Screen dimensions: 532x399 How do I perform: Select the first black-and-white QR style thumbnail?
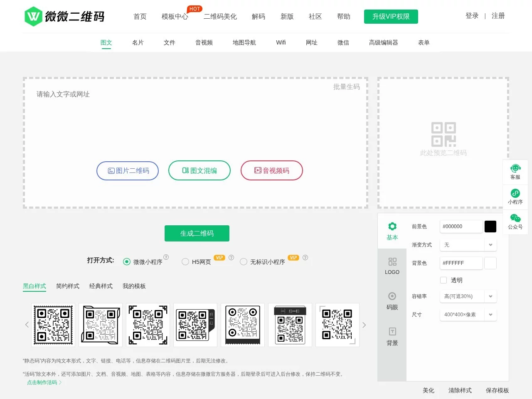(53, 325)
